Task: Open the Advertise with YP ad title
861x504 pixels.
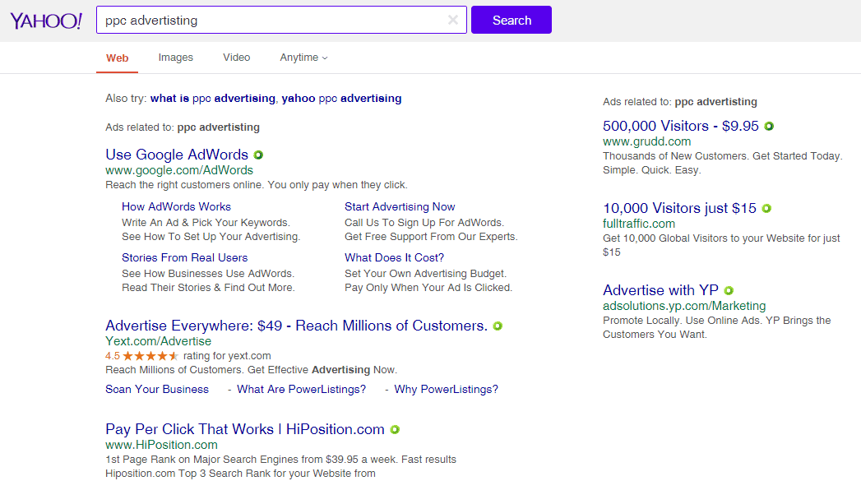Action: click(660, 290)
